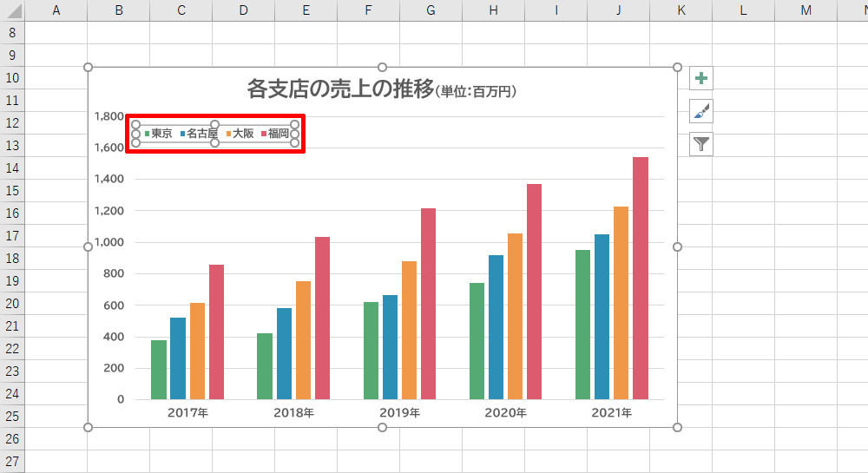The width and height of the screenshot is (868, 473).
Task: Click the 2018年 axis label
Action: pos(293,413)
